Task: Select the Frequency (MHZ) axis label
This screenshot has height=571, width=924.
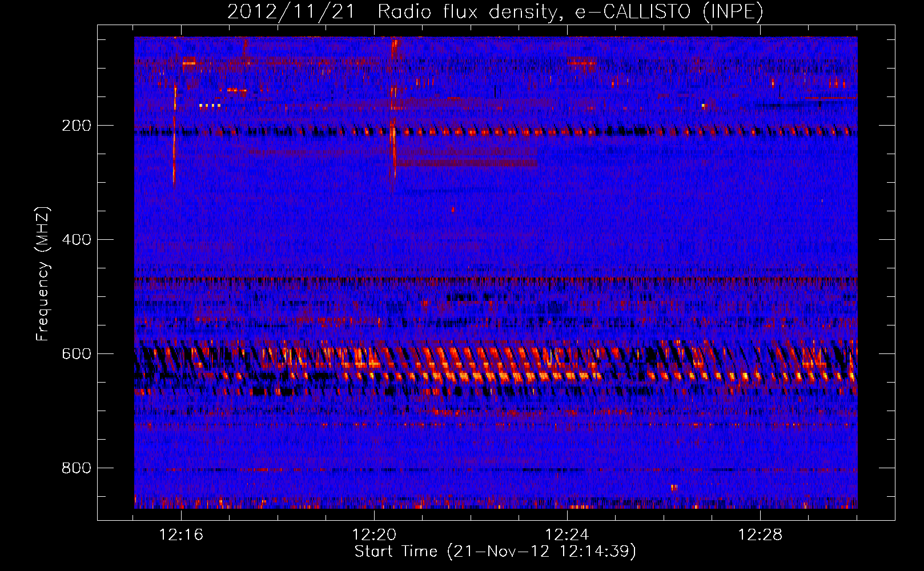Action: tap(43, 274)
